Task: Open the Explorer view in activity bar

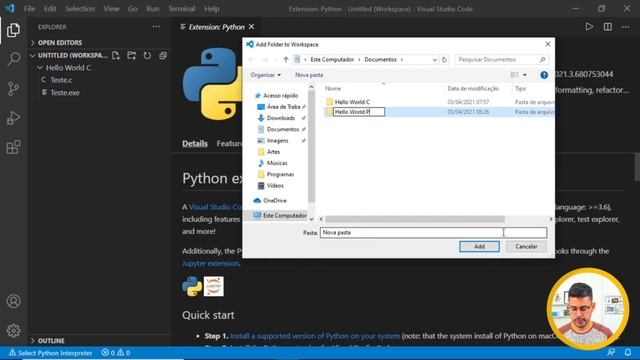Action: tap(13, 30)
